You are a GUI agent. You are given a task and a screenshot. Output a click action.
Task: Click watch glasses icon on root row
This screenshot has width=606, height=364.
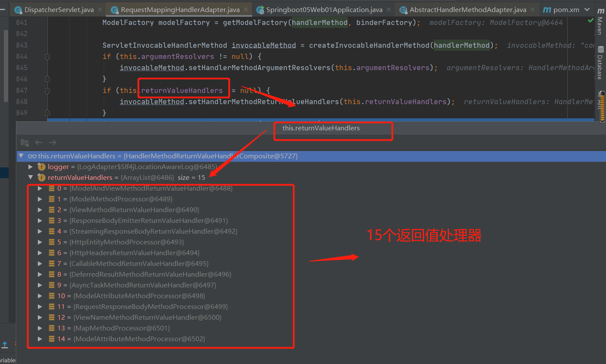(x=32, y=156)
